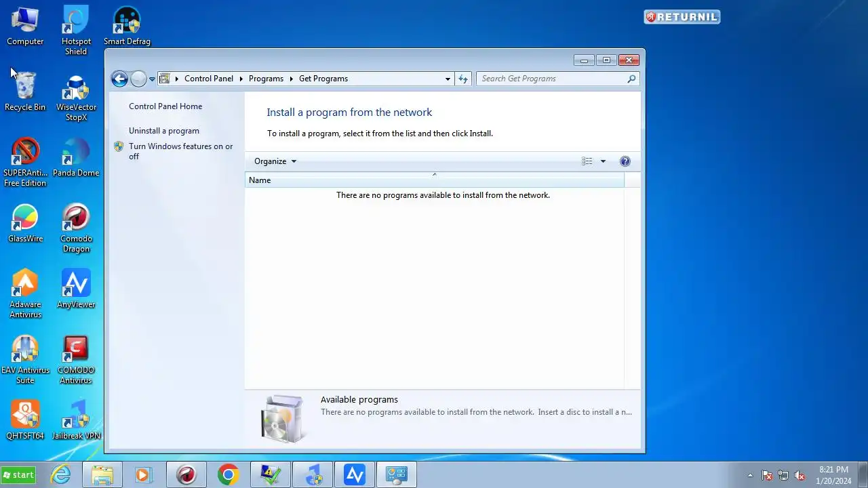Viewport: 868px width, 488px height.
Task: Open Action Center flag tray icon
Action: pyautogui.click(x=767, y=476)
